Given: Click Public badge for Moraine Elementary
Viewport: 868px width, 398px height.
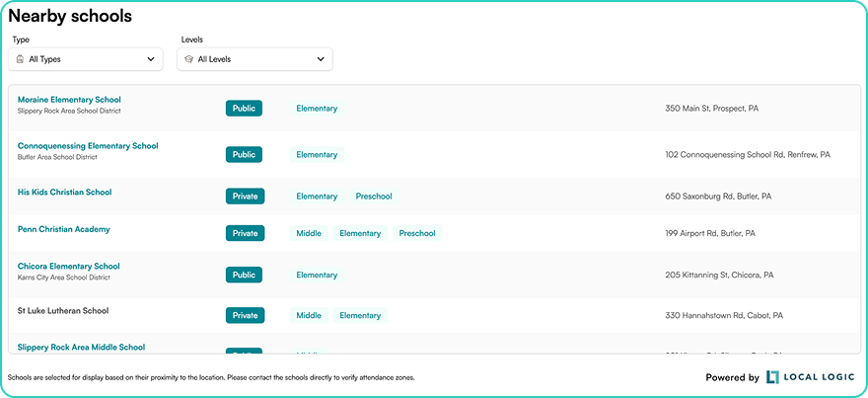Looking at the screenshot, I should click(x=245, y=109).
